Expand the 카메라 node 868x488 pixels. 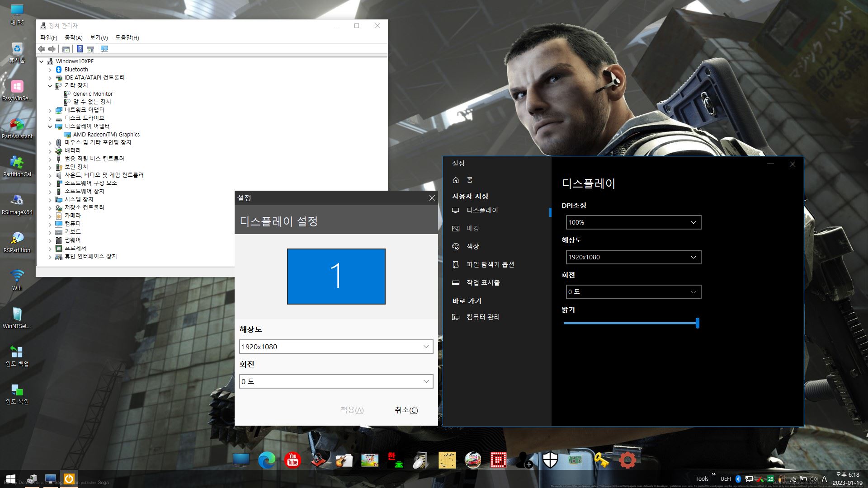(x=50, y=216)
